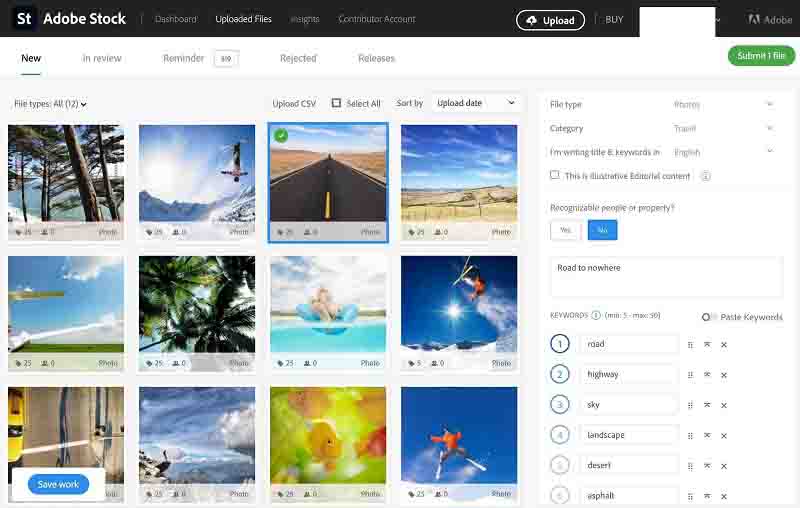800x508 pixels.
Task: Click the Adobe Stock St logo
Action: coord(26,19)
